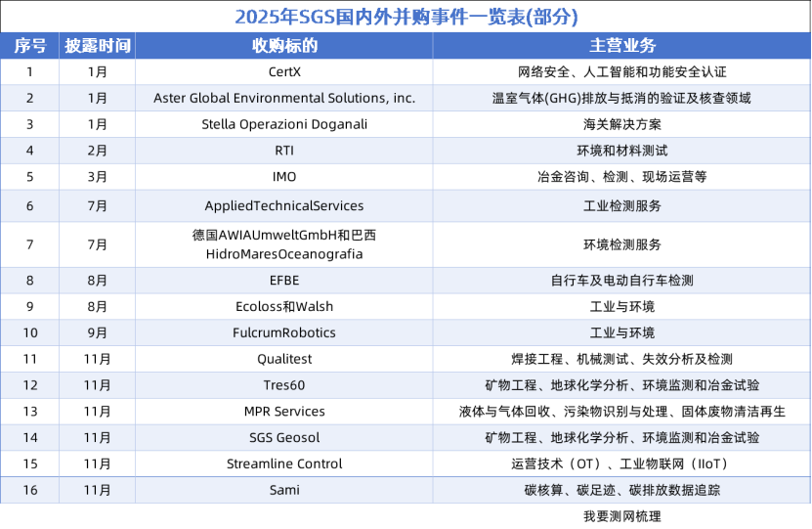Select the cell '运营技术（OT）、工业物联网（IIoT）'
The image size is (812, 529).
[621, 463]
